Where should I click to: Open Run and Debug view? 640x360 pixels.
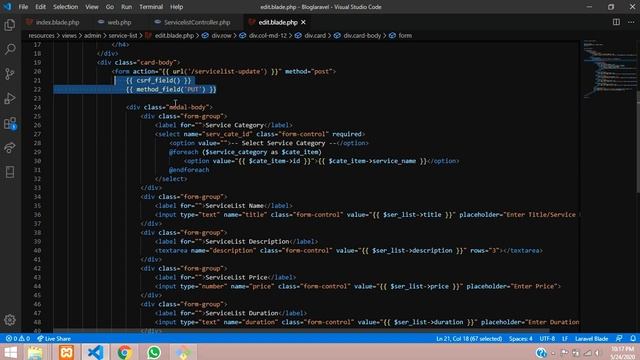(x=10, y=98)
